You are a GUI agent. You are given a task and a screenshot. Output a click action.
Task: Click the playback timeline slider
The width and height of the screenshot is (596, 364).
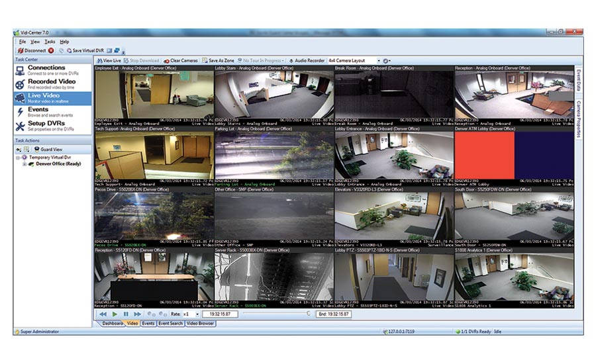[x=275, y=314]
